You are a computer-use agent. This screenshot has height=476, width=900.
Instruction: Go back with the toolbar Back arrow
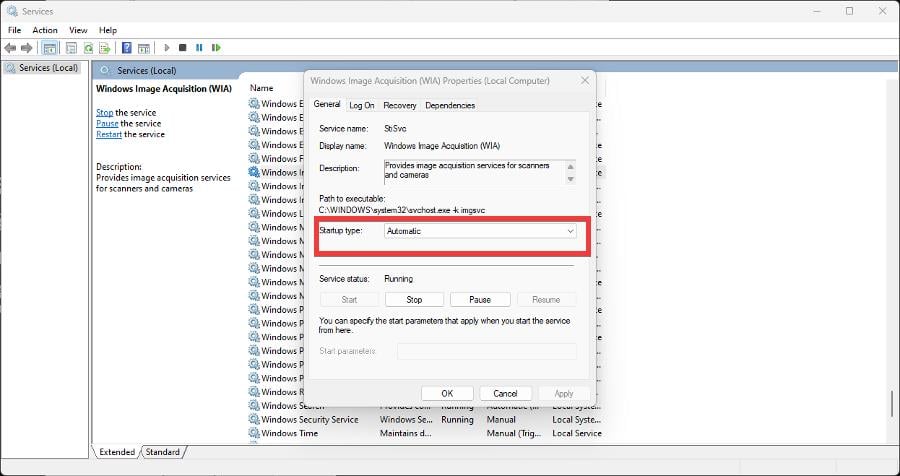click(x=10, y=48)
